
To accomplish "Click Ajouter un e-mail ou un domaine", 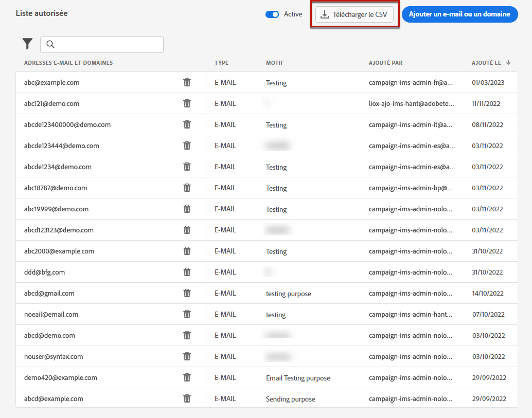I will click(x=459, y=14).
